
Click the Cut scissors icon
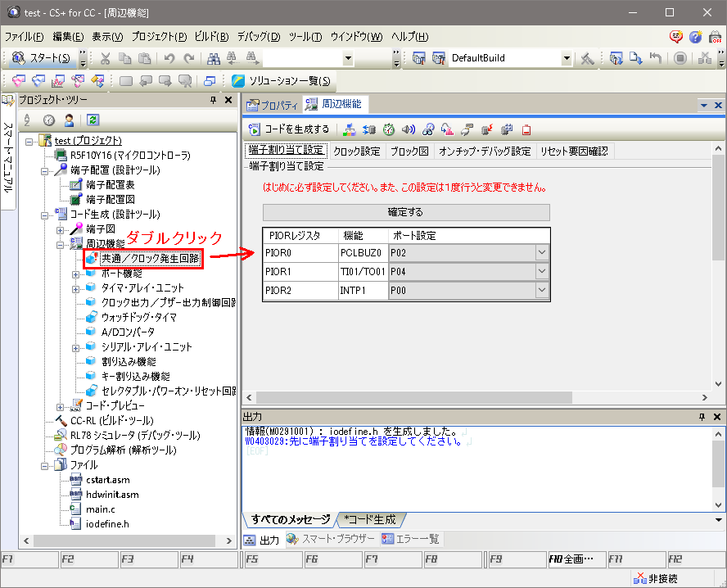106,58
